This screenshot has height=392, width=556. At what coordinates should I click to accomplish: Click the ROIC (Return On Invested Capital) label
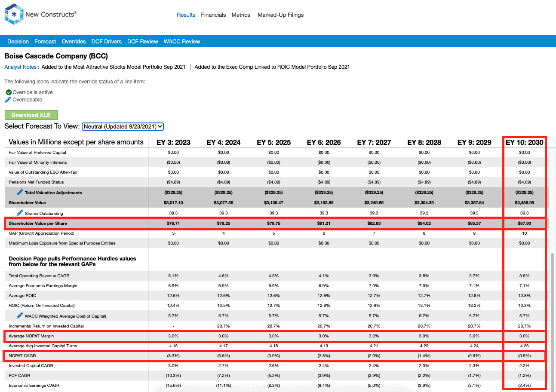click(42, 305)
